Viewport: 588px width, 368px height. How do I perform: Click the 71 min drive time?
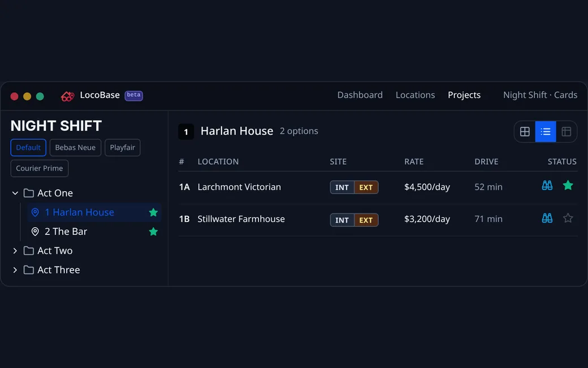pyautogui.click(x=488, y=219)
